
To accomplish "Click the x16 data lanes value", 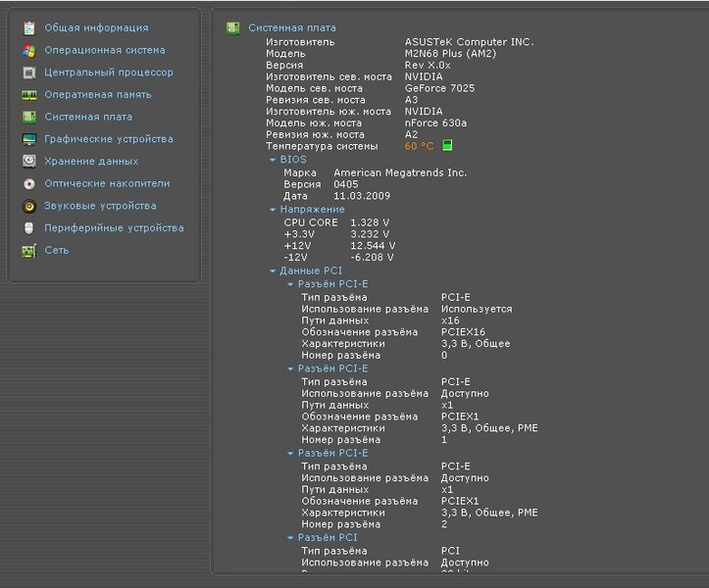I will pyautogui.click(x=450, y=320).
